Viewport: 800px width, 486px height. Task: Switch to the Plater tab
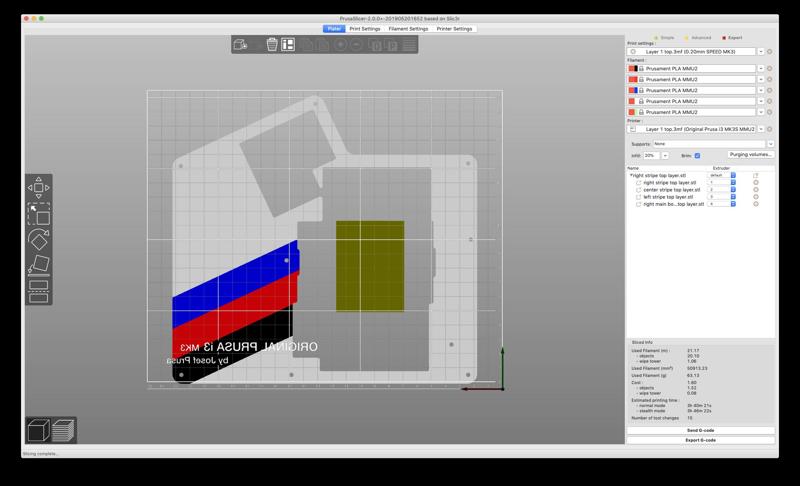[x=334, y=29]
